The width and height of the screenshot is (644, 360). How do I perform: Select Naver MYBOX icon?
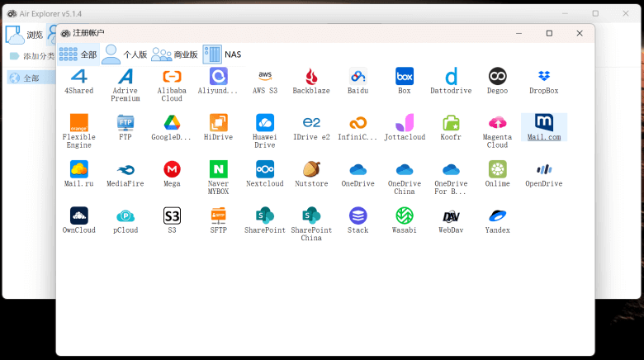click(x=218, y=169)
